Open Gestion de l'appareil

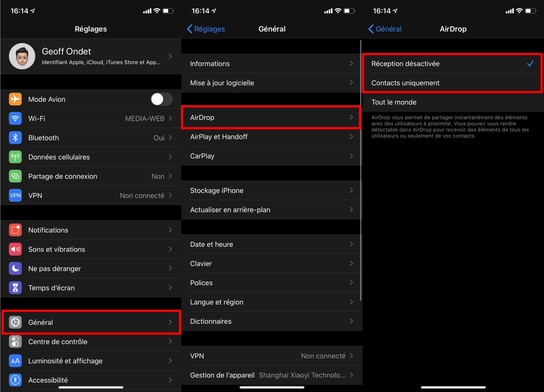point(272,375)
